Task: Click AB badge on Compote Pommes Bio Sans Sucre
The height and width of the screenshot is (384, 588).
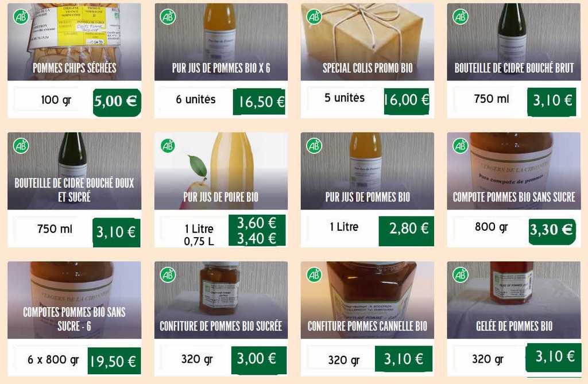Action: [x=460, y=145]
